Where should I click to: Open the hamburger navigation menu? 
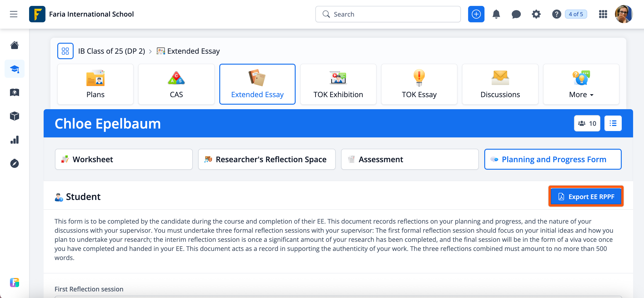pos(13,14)
